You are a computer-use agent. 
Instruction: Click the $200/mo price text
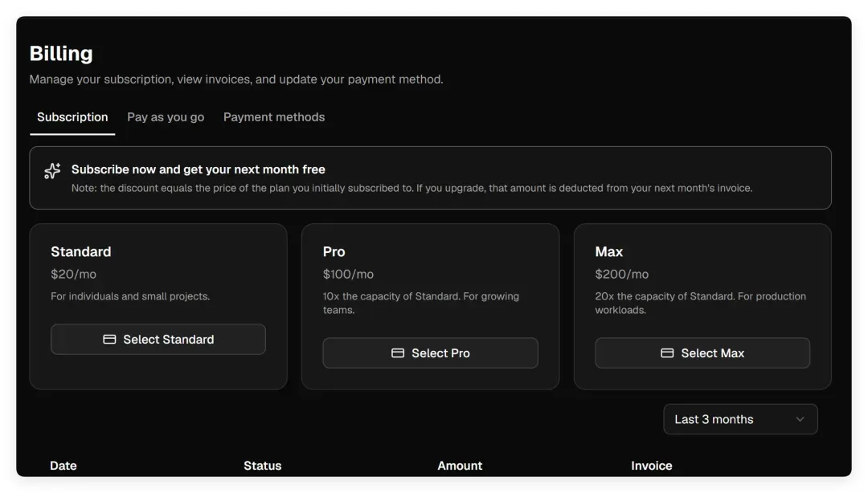click(621, 275)
